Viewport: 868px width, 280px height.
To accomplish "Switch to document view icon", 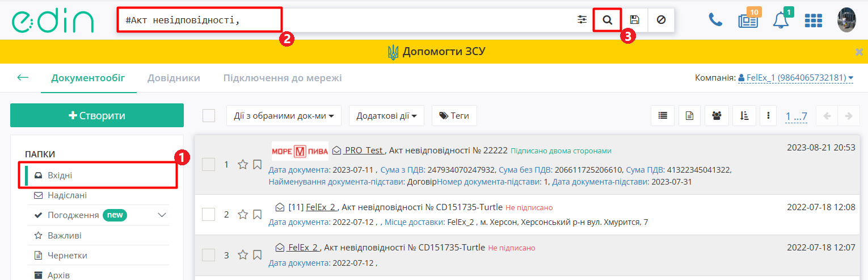I will [x=689, y=115].
